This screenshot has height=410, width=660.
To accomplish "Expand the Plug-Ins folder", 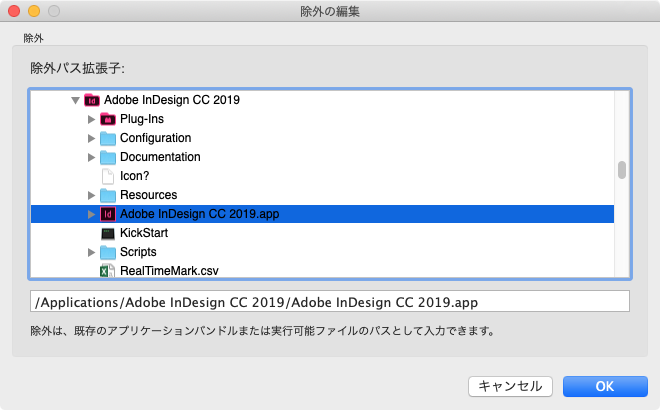I will click(x=91, y=119).
